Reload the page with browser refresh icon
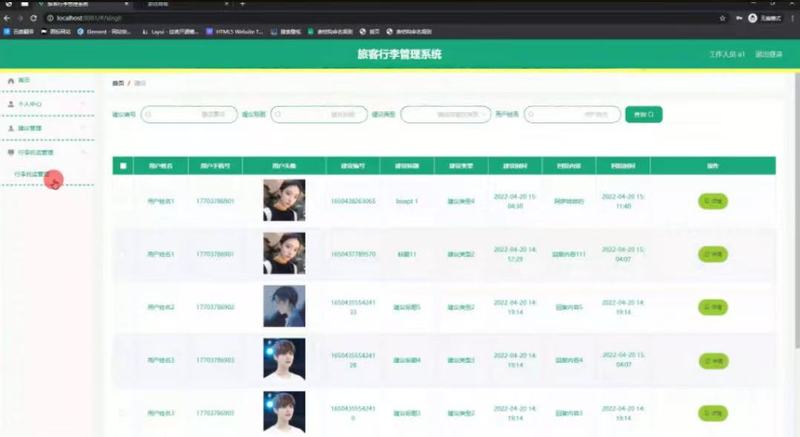Image resolution: width=800 pixels, height=437 pixels. [x=34, y=18]
